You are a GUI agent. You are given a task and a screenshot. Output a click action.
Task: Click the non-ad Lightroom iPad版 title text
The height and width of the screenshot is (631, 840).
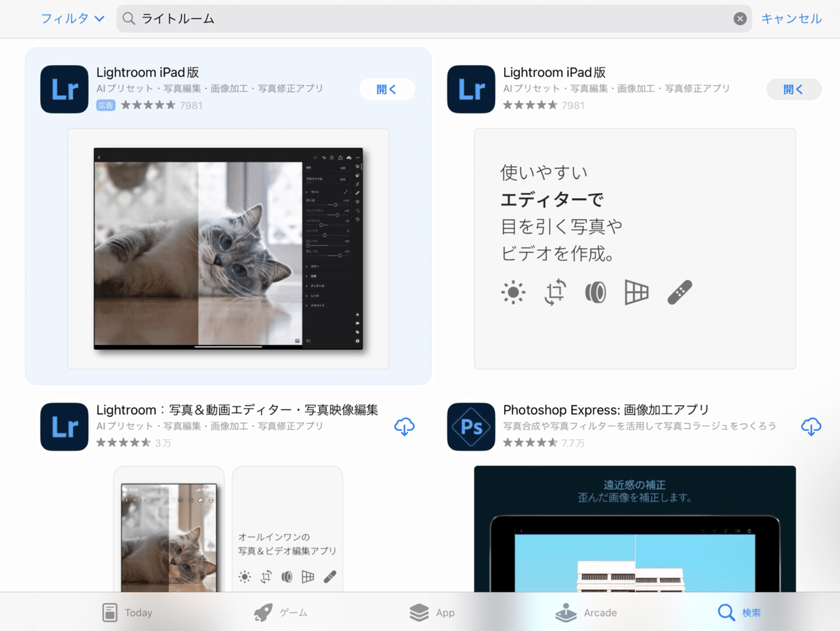click(554, 73)
